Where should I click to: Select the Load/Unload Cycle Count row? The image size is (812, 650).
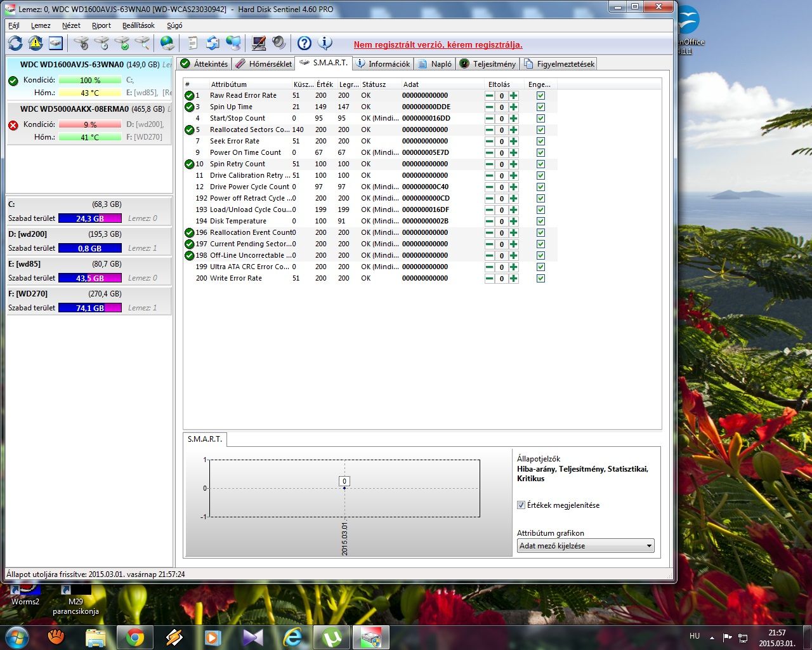coord(370,209)
